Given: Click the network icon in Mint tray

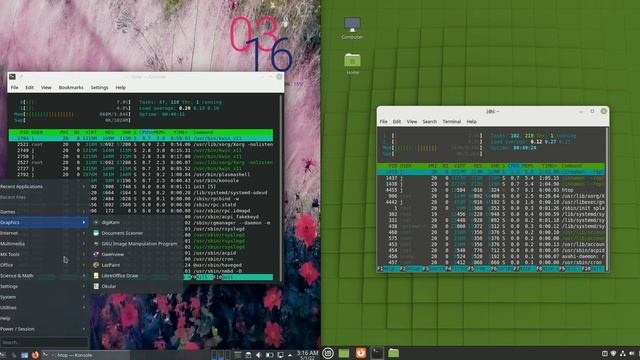Looking at the screenshot, I should point(622,353).
